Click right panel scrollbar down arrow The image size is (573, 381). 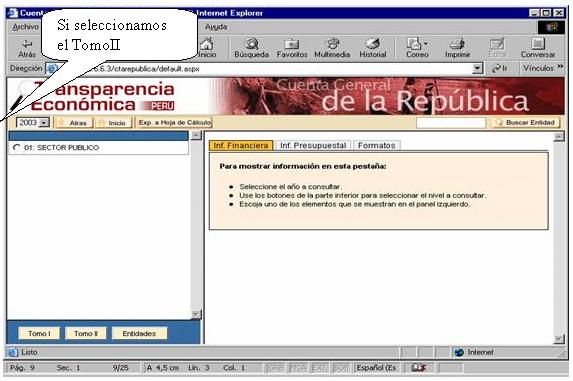pos(559,339)
